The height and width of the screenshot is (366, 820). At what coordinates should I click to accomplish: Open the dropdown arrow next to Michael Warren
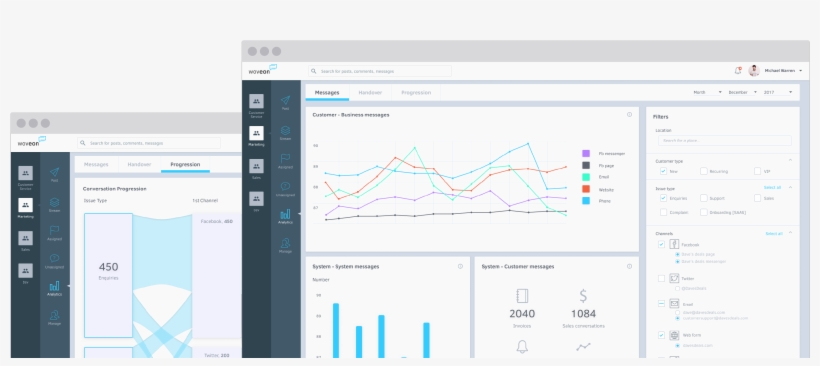tap(800, 71)
